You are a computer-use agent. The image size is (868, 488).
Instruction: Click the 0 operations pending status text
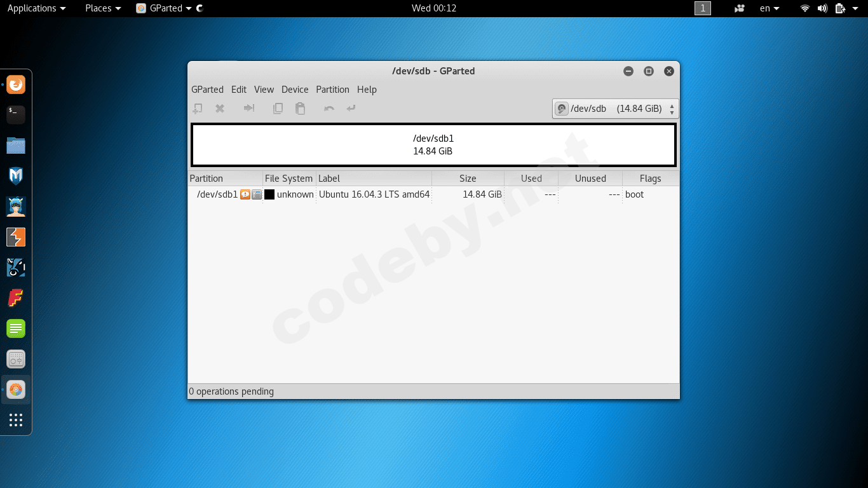tap(231, 391)
